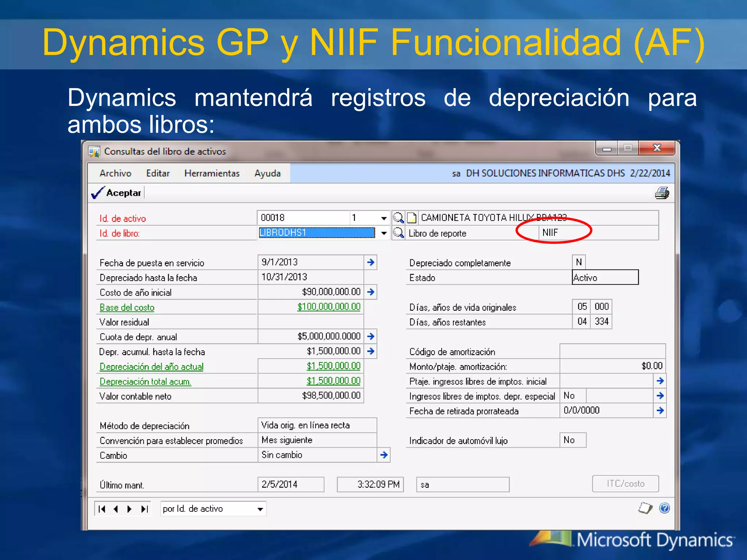Open arrow beside Fecha de retirada prorrateada
747x560 pixels.
[x=660, y=411]
